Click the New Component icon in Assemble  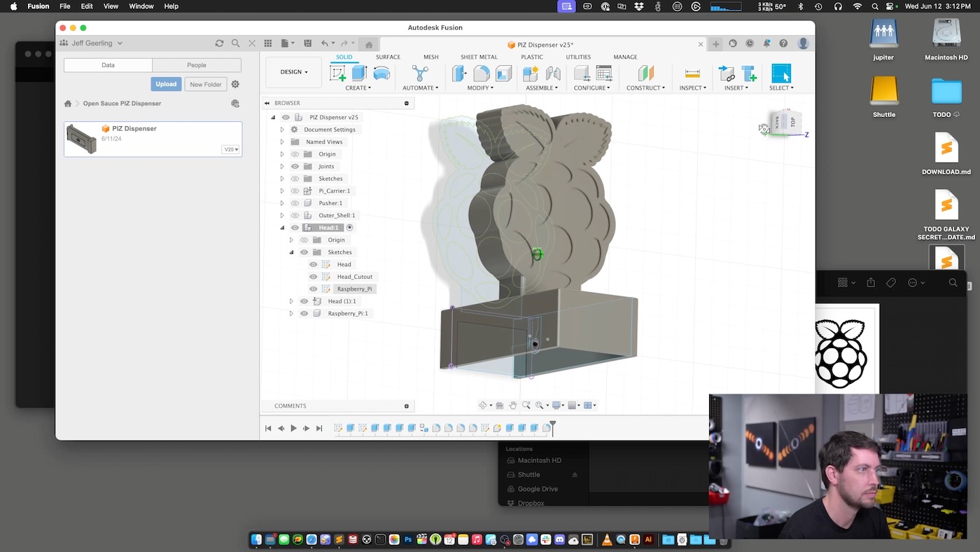point(531,73)
